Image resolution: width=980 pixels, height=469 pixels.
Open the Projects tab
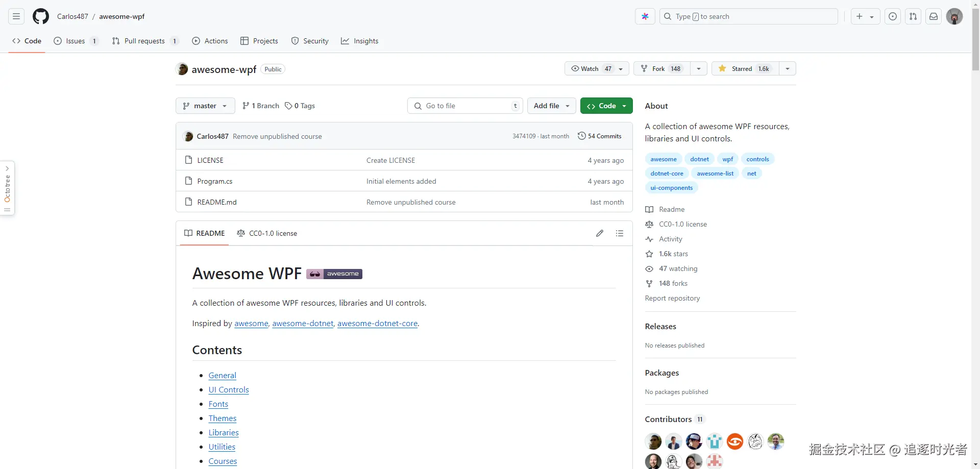point(259,41)
